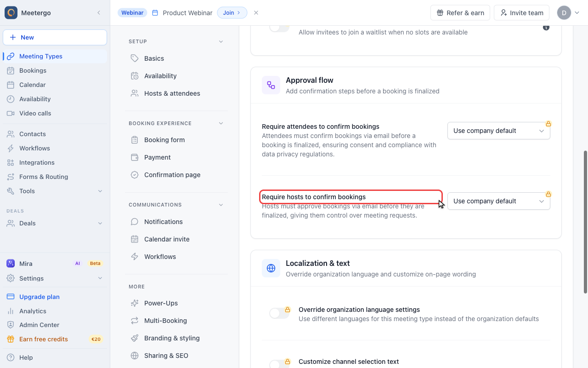Open Workflows in main sidebar
The width and height of the screenshot is (588, 368).
[x=55, y=148]
